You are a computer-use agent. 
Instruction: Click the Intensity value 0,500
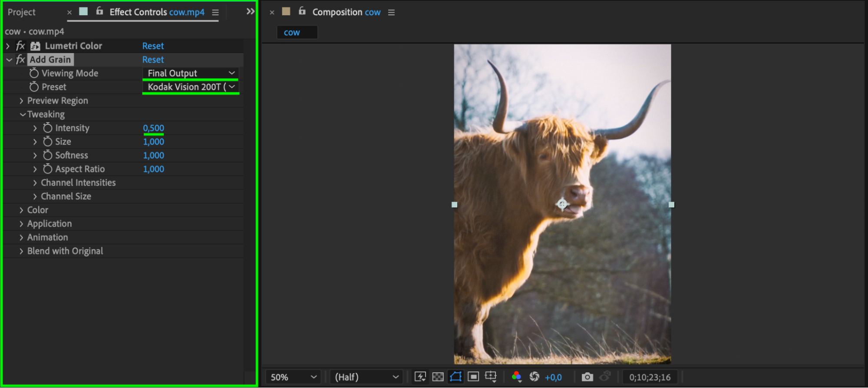click(154, 128)
